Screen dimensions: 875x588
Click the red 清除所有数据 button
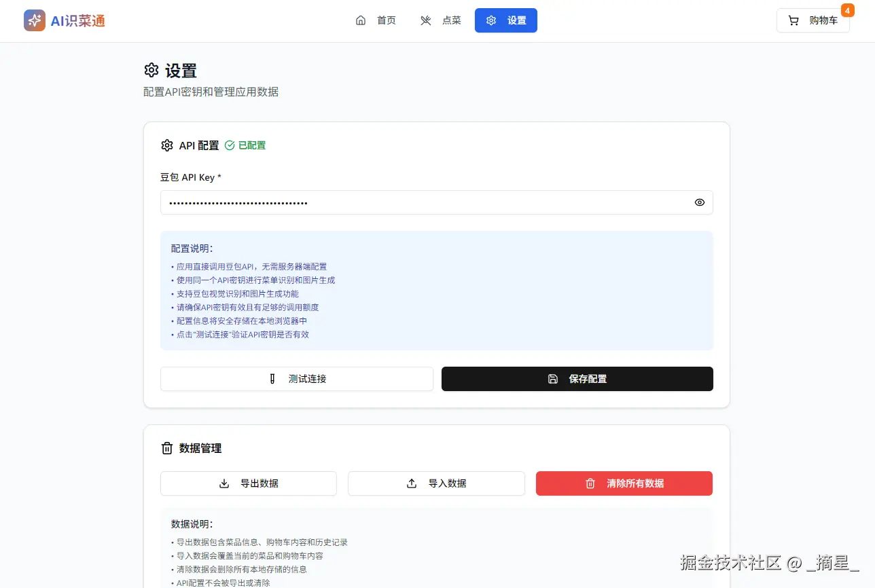[624, 483]
